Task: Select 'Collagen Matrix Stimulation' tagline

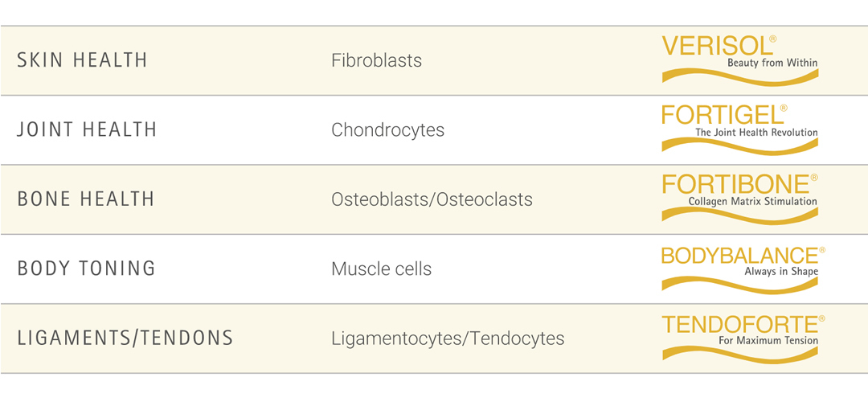Action: pos(752,201)
